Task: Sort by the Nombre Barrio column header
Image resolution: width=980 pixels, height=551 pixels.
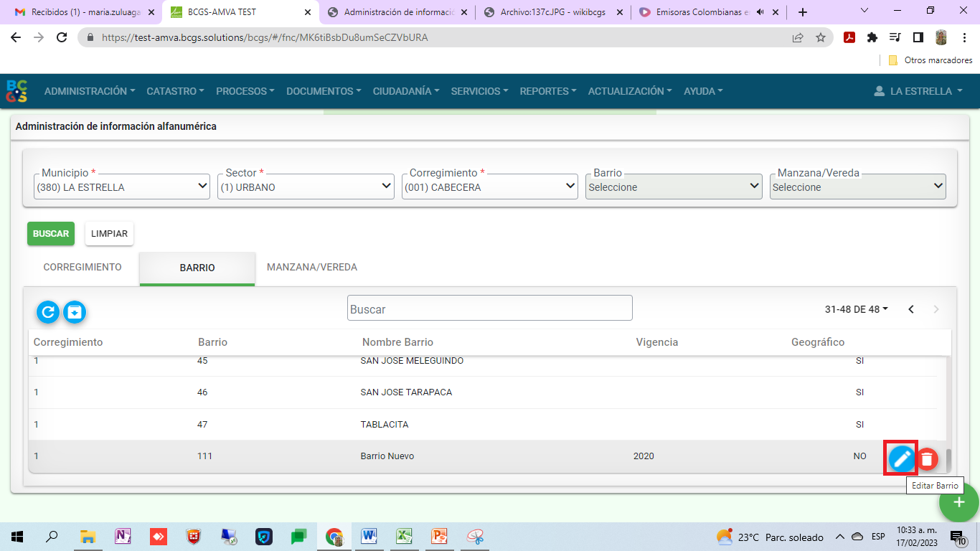Action: click(x=397, y=342)
